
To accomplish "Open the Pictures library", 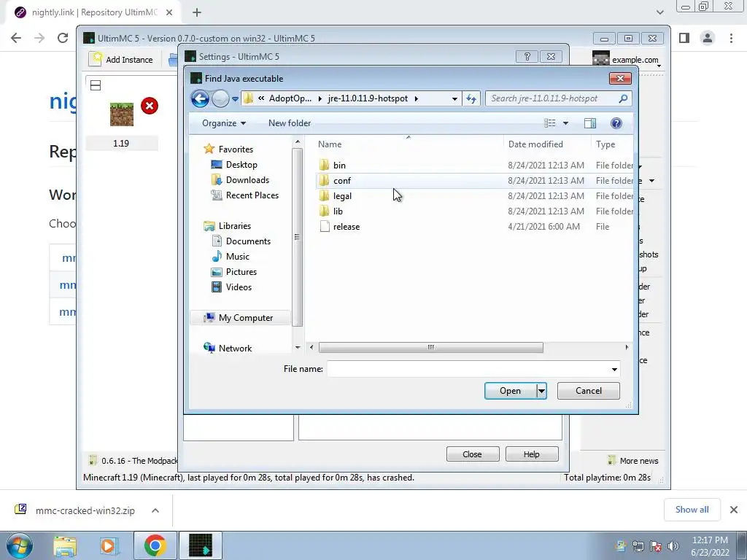I will [x=234, y=272].
